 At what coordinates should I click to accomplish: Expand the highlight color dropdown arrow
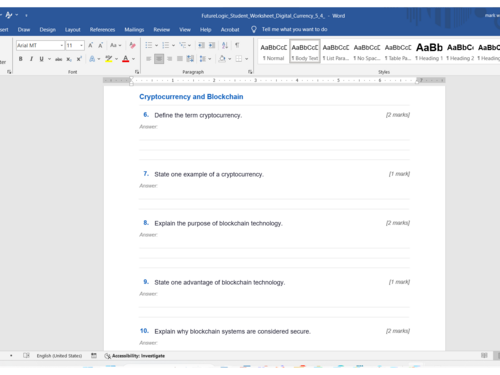[x=116, y=59]
